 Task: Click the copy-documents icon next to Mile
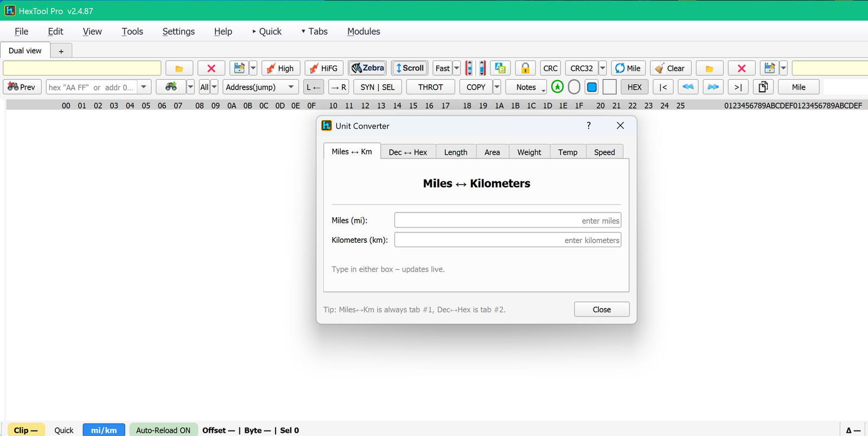tap(763, 87)
